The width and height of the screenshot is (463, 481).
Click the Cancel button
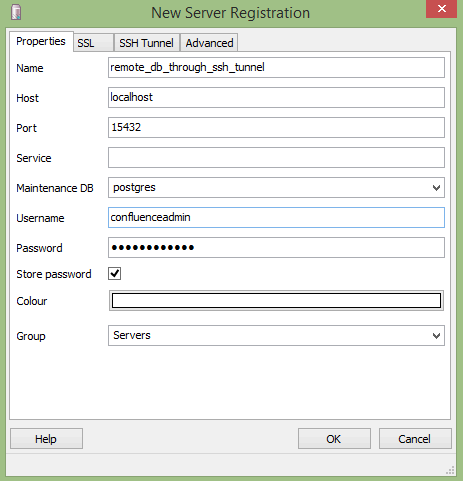(x=415, y=439)
